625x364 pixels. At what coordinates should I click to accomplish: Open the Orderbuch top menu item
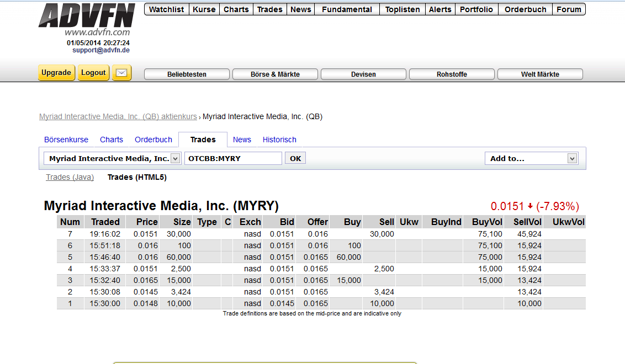tap(526, 9)
